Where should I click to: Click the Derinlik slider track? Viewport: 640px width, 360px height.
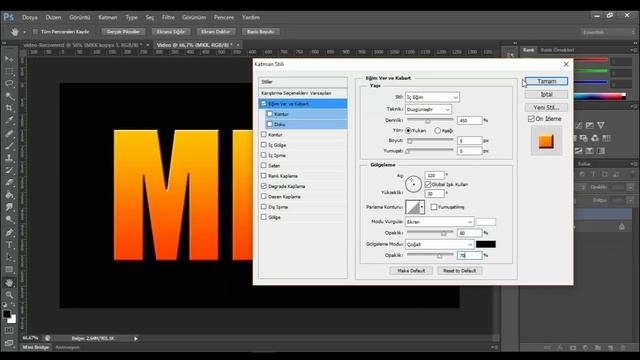coord(430,120)
